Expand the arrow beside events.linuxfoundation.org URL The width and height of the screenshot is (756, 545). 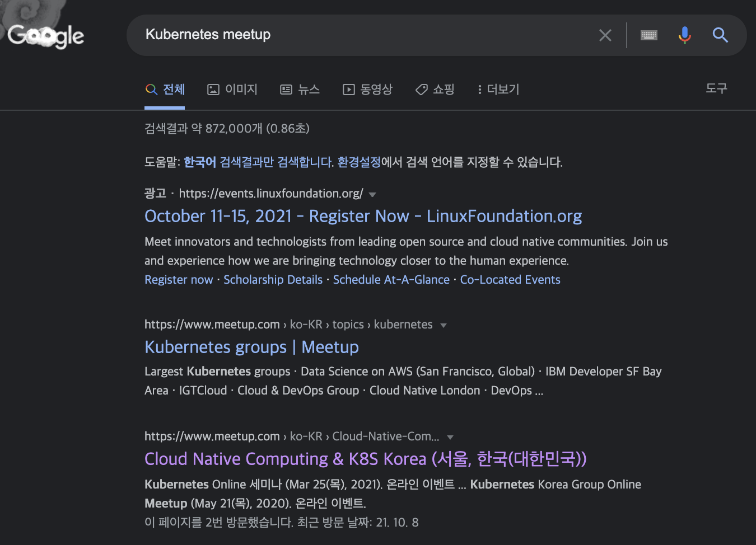[372, 195]
